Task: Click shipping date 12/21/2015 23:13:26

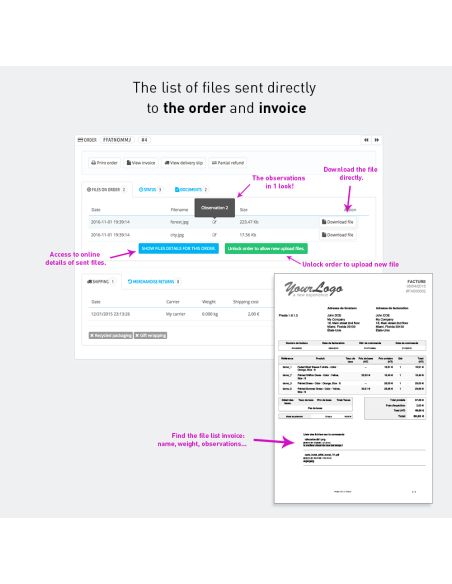Action: pos(111,314)
